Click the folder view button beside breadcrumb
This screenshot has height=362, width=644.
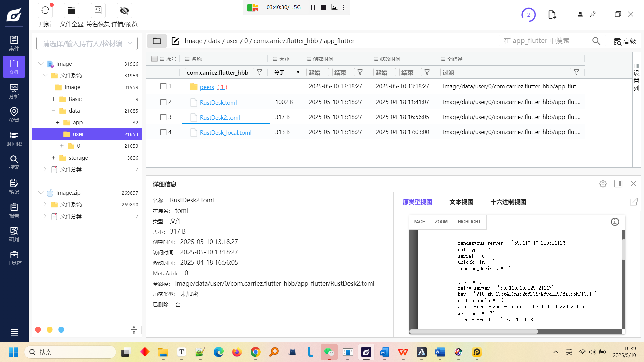tap(157, 41)
